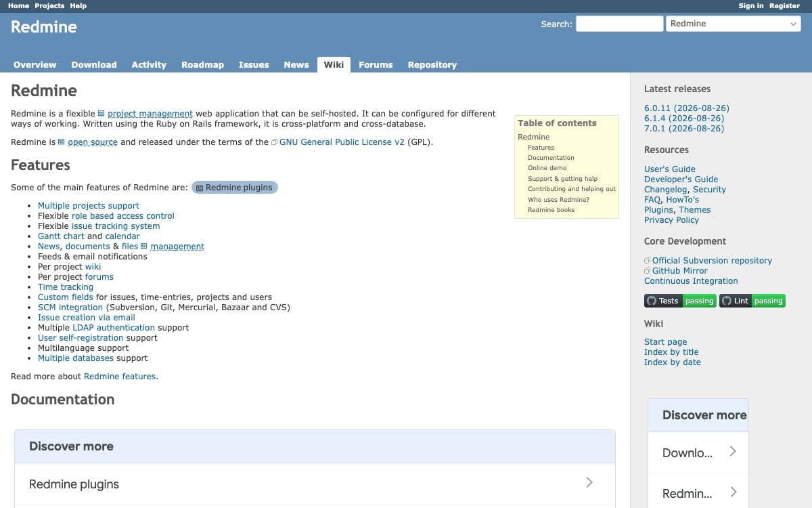
Task: Open the Activity tab
Action: 149,65
